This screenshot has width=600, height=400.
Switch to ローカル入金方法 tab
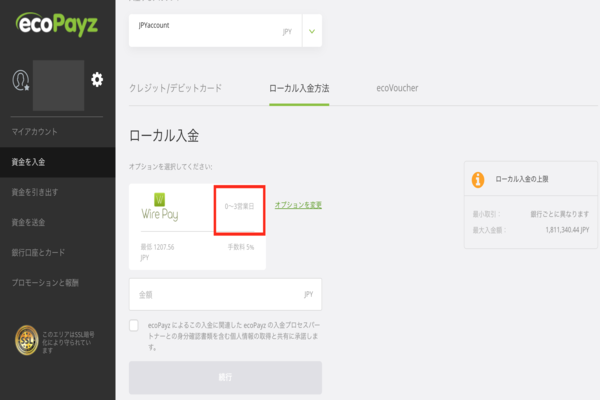pos(299,88)
